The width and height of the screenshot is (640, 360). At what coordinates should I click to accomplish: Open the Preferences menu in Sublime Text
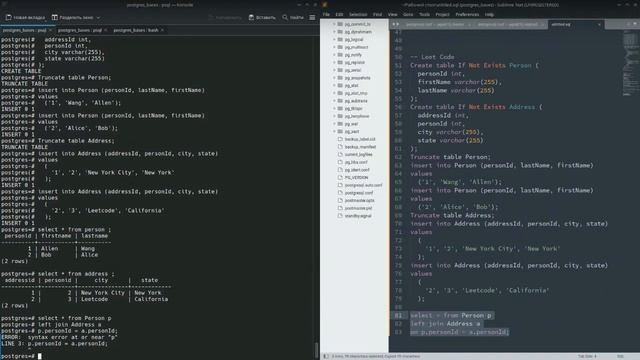coord(467,14)
